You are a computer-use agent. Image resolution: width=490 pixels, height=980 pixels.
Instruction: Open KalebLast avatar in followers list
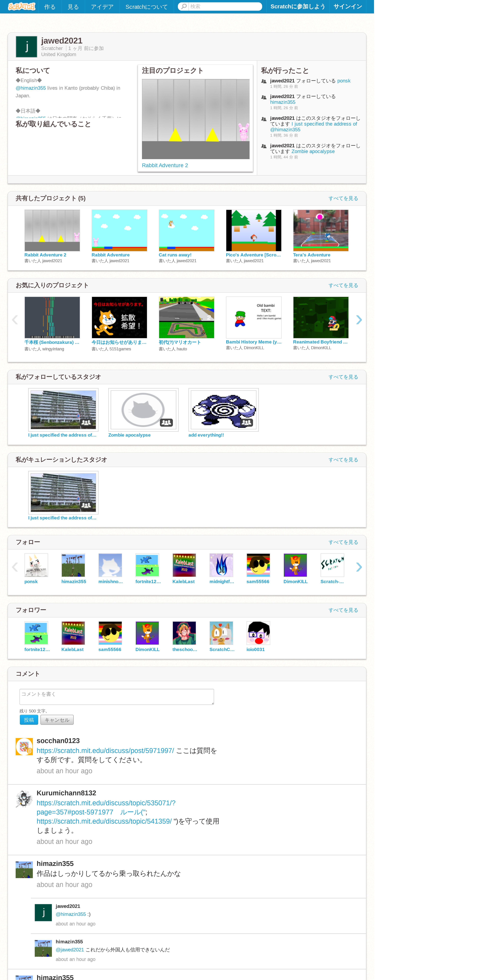73,633
